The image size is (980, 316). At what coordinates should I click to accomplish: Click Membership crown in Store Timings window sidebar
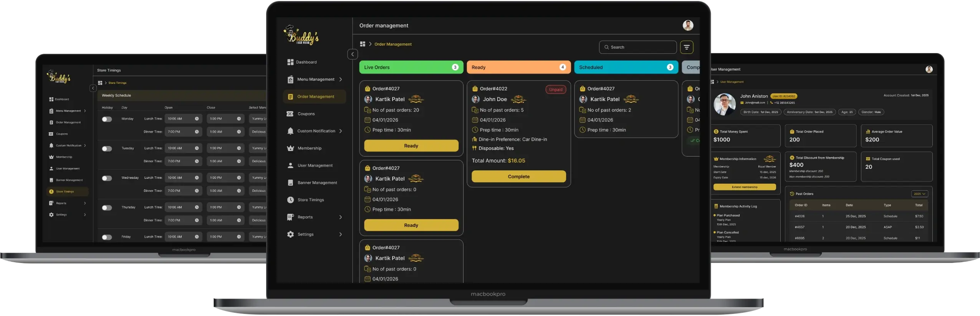tap(51, 157)
